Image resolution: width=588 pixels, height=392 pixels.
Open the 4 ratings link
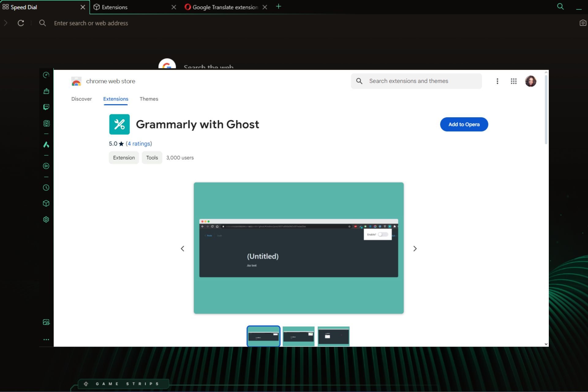tap(139, 144)
